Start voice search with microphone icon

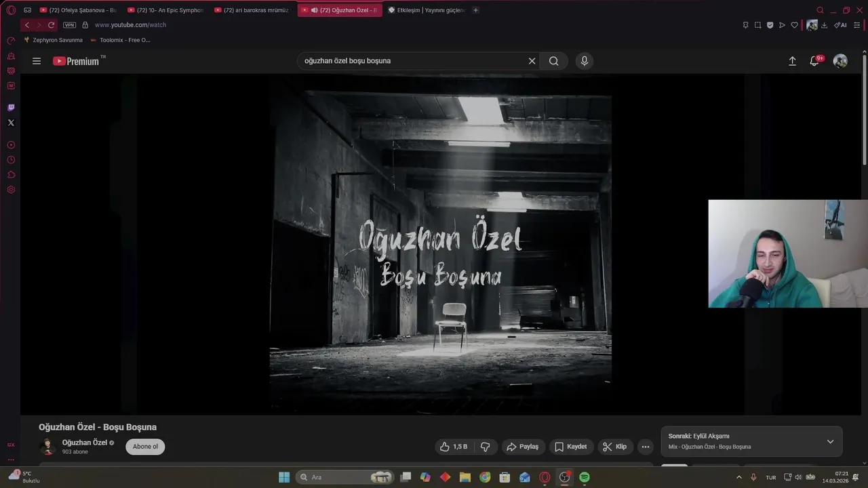(x=585, y=61)
